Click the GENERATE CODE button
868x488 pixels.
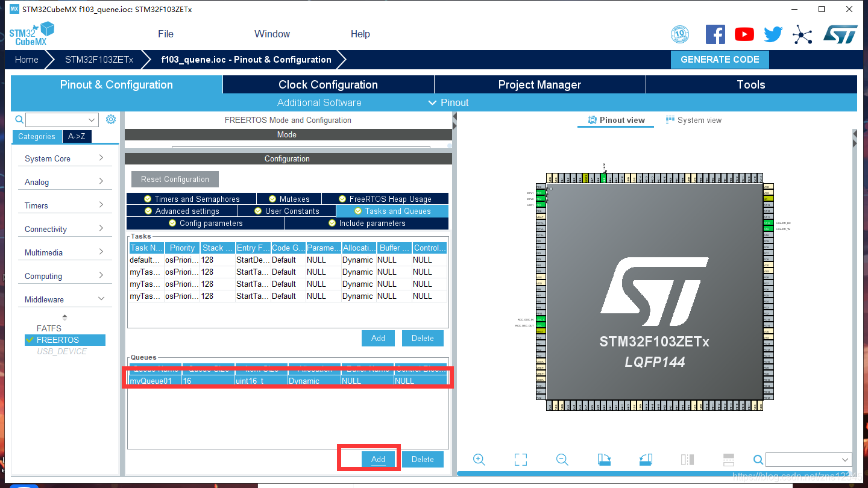(x=720, y=59)
